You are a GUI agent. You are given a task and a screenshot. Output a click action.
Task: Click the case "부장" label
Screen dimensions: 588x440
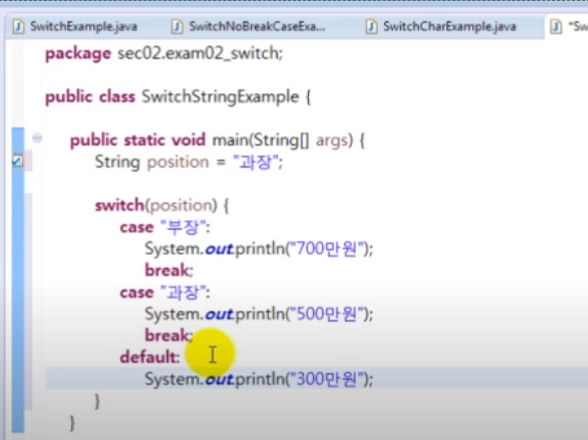coord(165,227)
